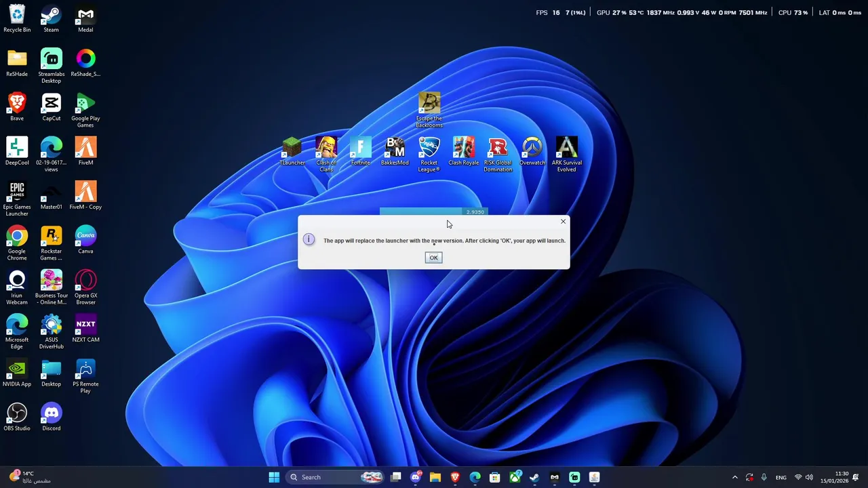Select the Google Chrome desktop icon
Screen dimensions: 868x488
17,243
